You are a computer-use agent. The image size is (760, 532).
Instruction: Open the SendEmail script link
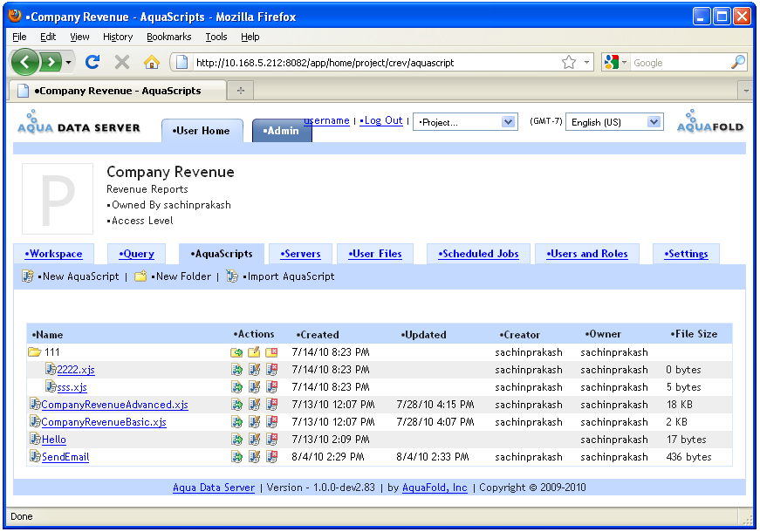[65, 457]
